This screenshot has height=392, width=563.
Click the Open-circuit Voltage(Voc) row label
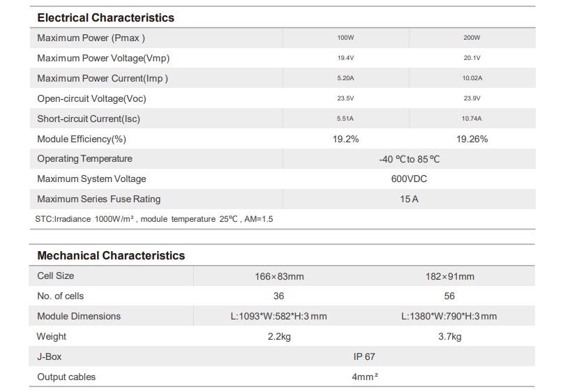point(91,99)
